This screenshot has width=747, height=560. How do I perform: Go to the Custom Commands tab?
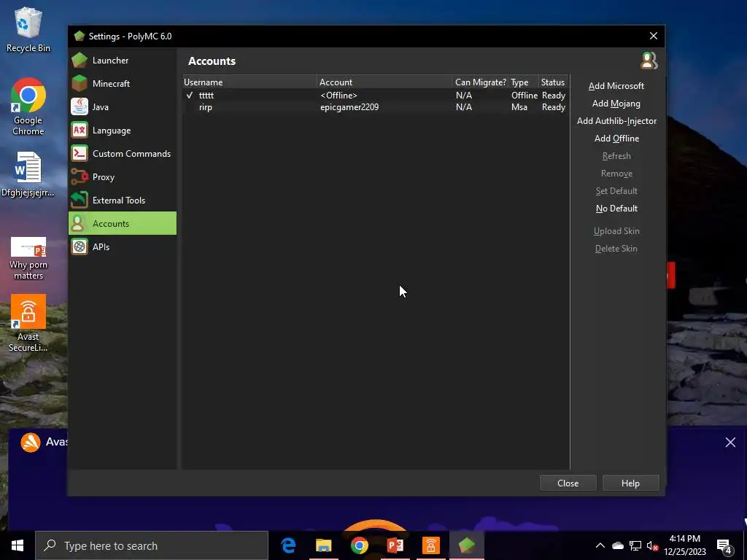point(123,153)
